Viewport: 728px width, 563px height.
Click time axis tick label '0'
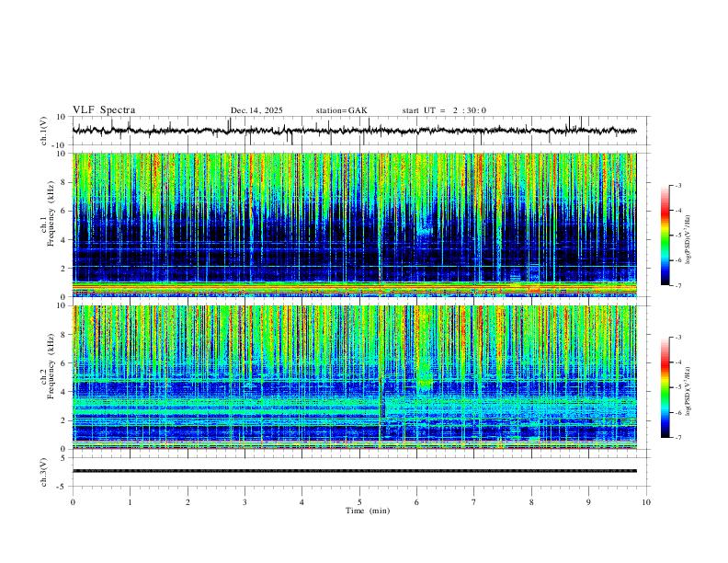click(73, 502)
